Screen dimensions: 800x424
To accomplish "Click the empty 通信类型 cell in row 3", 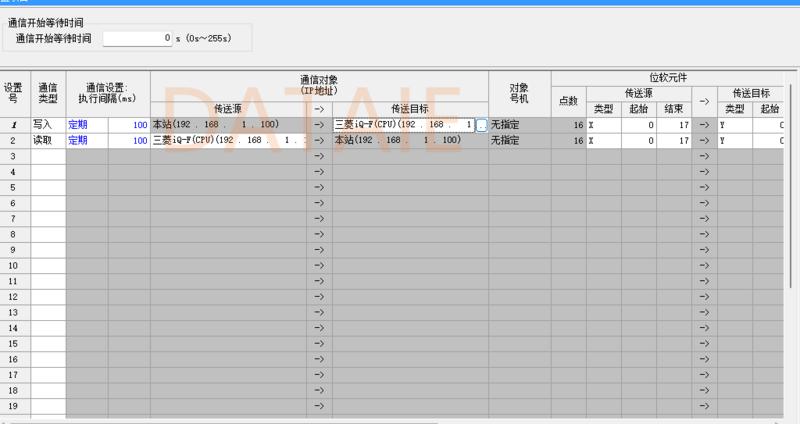I will [48, 156].
